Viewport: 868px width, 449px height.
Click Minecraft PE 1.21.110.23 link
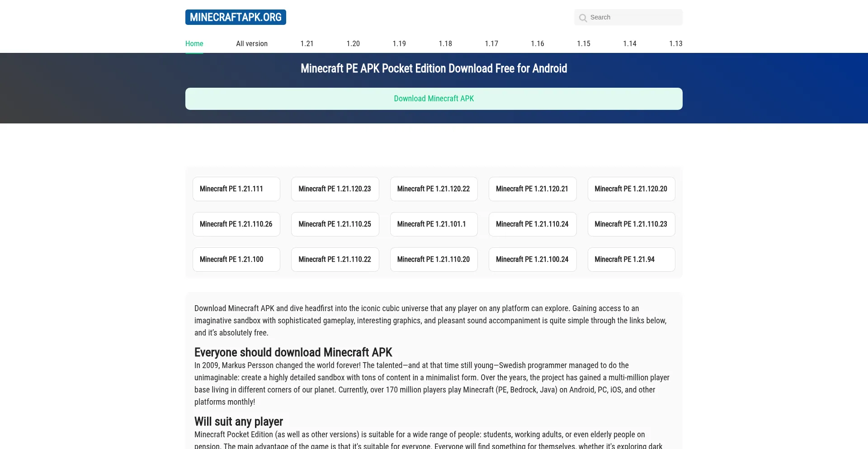631,224
